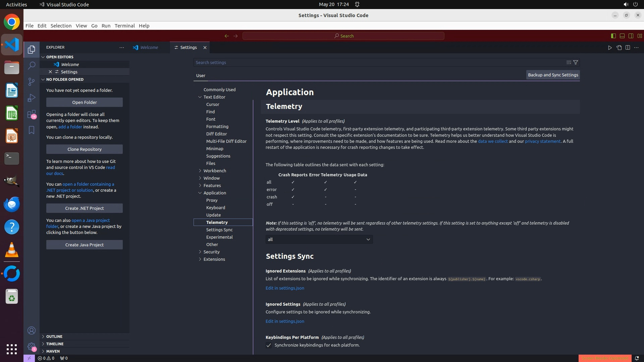Open the Terminal menu
The height and width of the screenshot is (362, 644).
pos(124,26)
